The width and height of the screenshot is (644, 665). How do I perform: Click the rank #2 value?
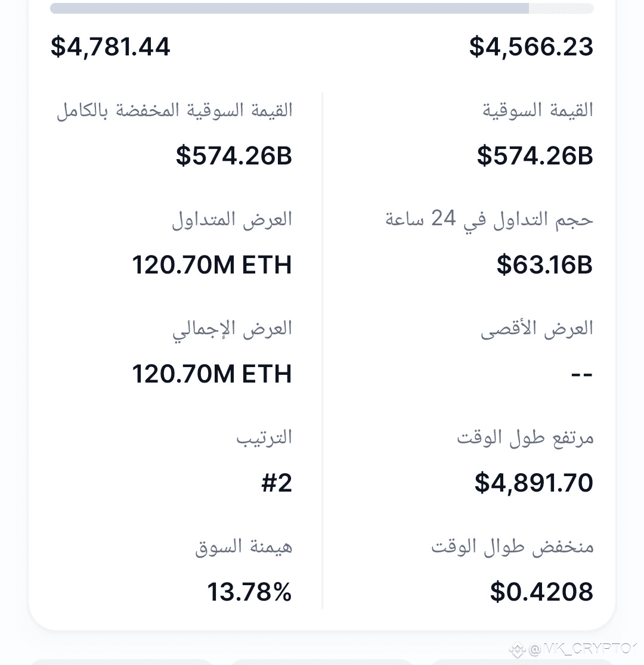(x=277, y=483)
